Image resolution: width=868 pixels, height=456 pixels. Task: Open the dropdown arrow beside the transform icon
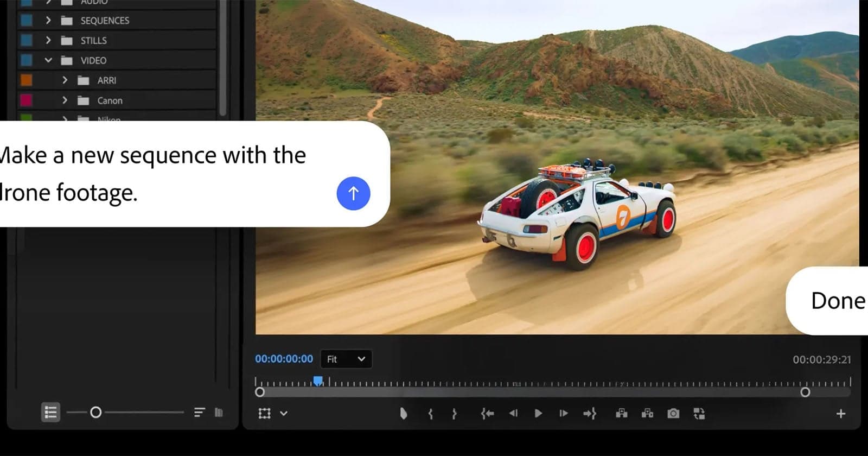[283, 414]
